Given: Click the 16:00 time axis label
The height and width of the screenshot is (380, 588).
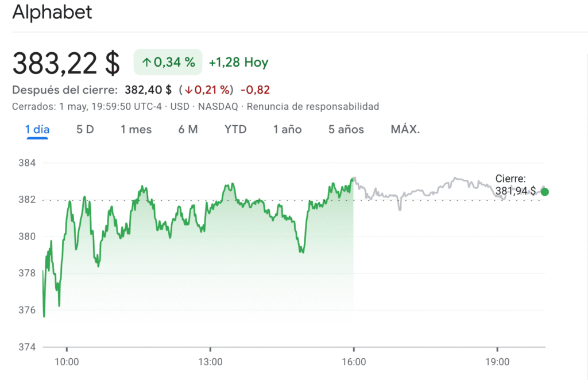Looking at the screenshot, I should [354, 362].
